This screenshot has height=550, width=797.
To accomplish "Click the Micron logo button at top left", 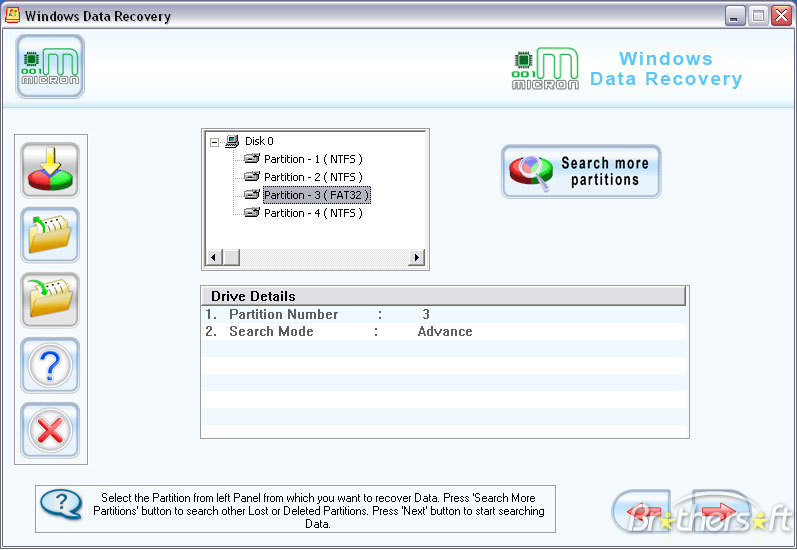I will coord(50,66).
